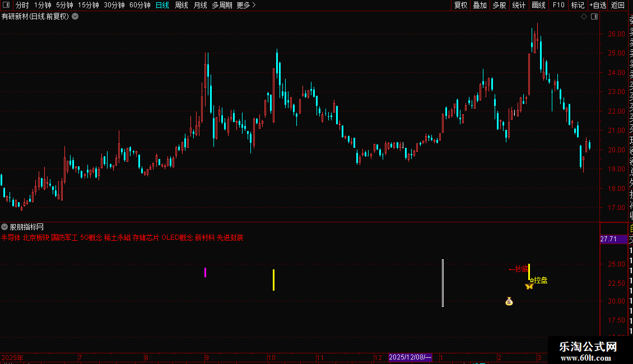
Task: Open the 复权 adjustment menu
Action: 460,5
